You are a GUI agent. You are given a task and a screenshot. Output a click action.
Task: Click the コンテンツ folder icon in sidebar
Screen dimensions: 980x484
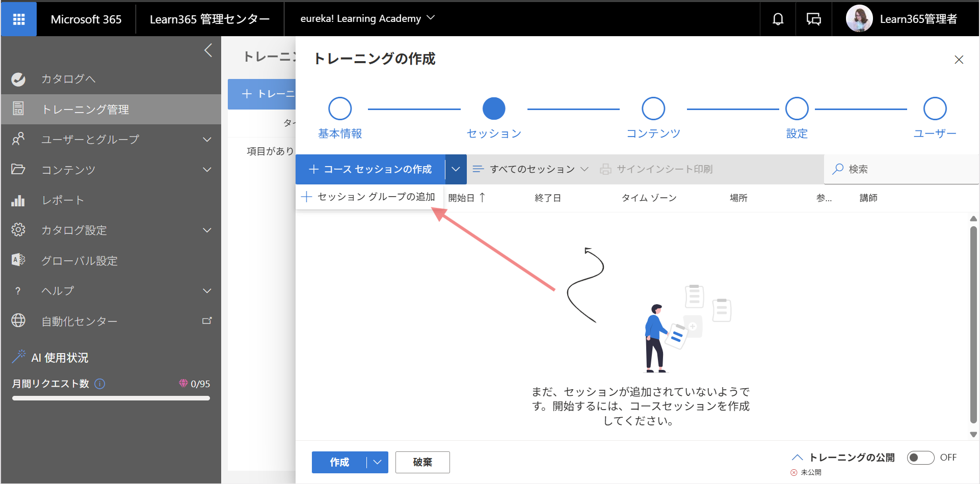pyautogui.click(x=18, y=169)
